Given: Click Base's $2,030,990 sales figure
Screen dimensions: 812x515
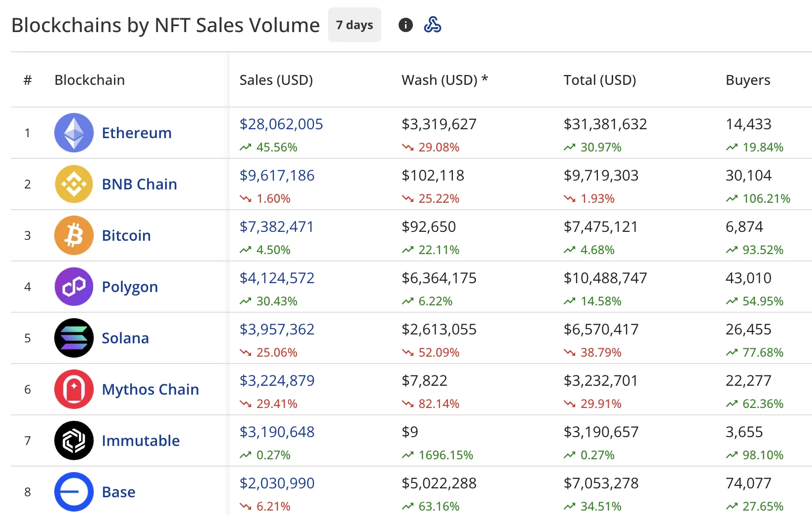Looking at the screenshot, I should [x=277, y=483].
